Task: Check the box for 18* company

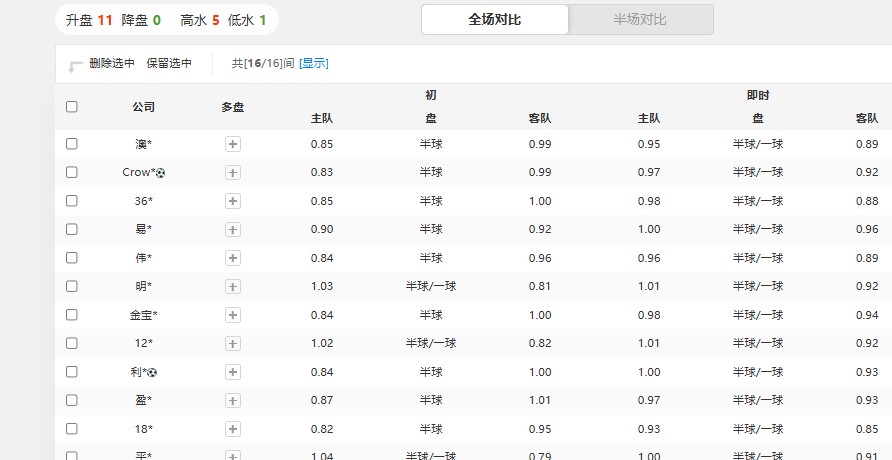Action: point(72,429)
